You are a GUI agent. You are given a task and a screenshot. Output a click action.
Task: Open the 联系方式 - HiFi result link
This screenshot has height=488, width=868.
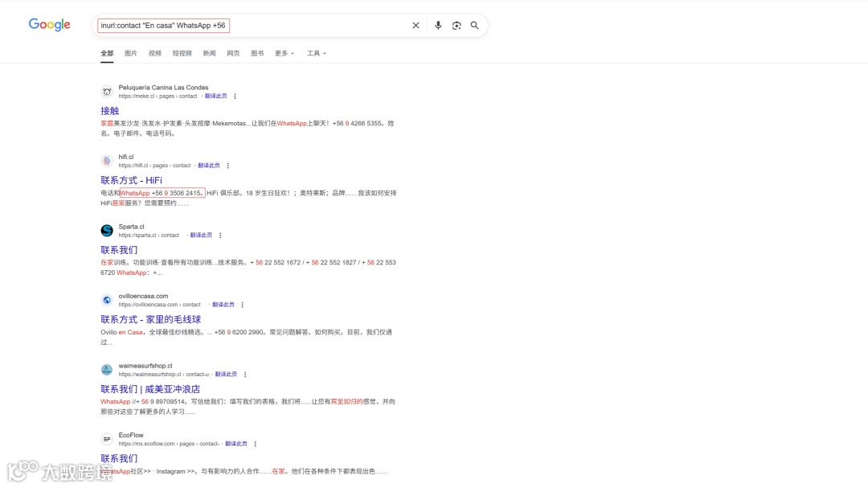point(131,180)
